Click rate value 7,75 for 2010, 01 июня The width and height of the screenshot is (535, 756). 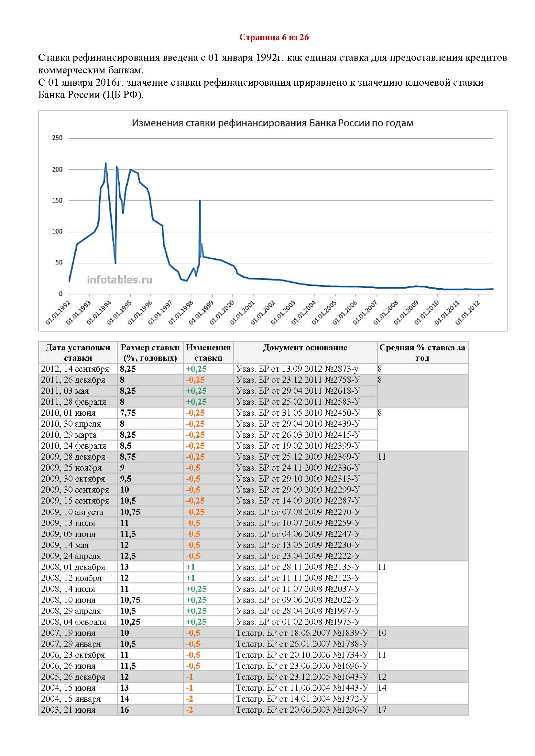(x=128, y=413)
